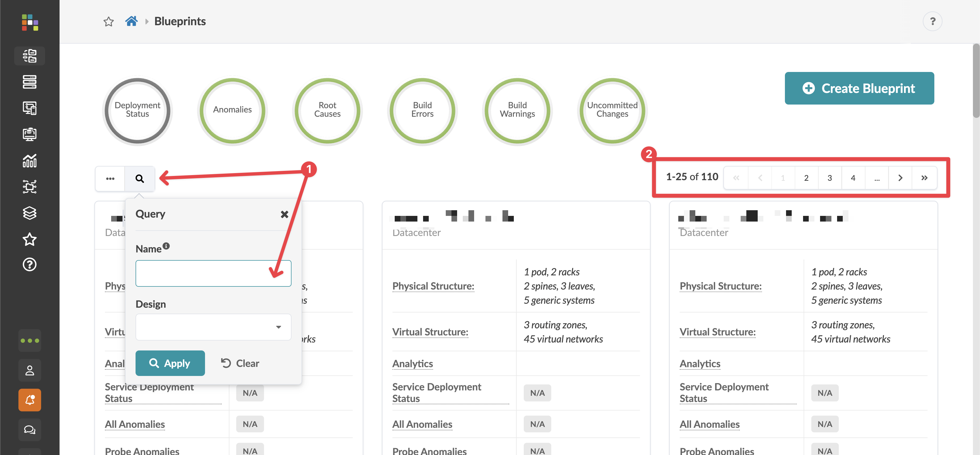Close the Query popup
The width and height of the screenshot is (980, 455).
pyautogui.click(x=284, y=214)
